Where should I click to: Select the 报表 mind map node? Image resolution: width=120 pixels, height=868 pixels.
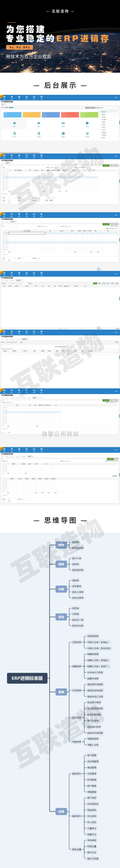[x=61, y=692]
